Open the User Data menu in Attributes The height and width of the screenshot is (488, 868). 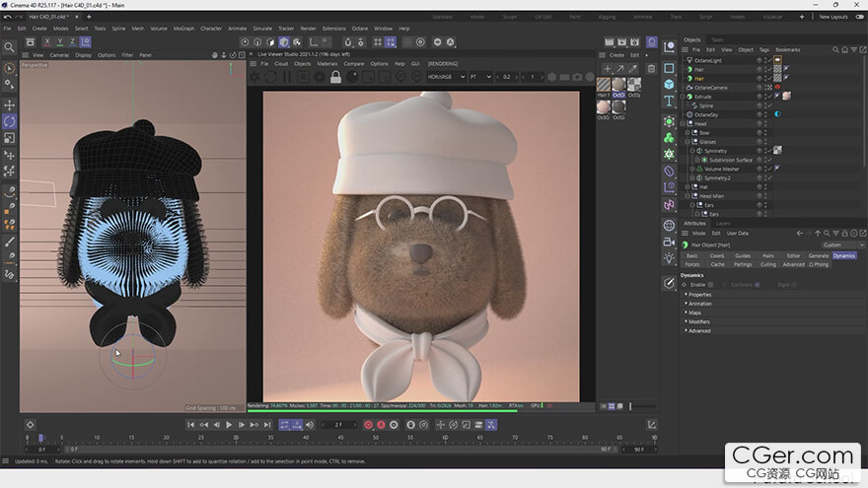[738, 234]
